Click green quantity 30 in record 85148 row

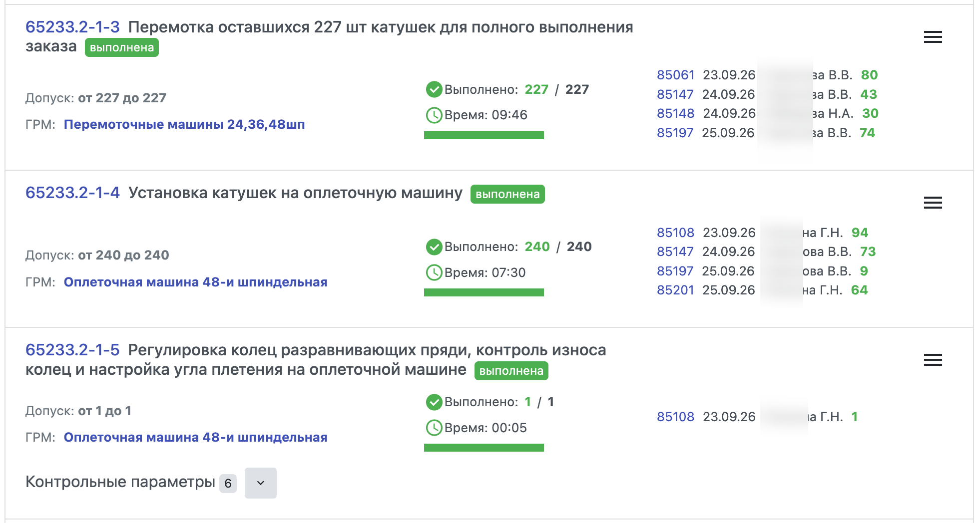[x=870, y=113]
